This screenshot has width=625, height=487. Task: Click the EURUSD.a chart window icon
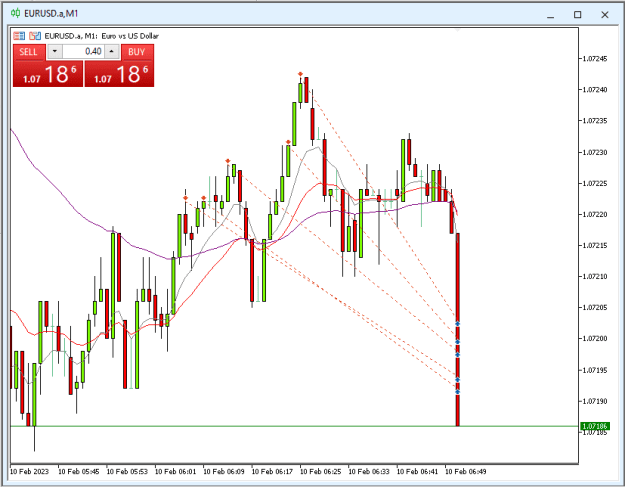(15, 13)
